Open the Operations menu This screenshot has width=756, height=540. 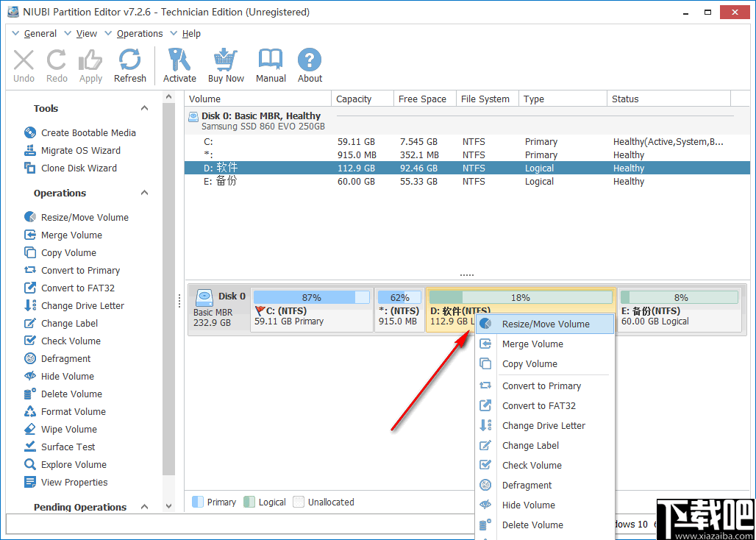139,33
